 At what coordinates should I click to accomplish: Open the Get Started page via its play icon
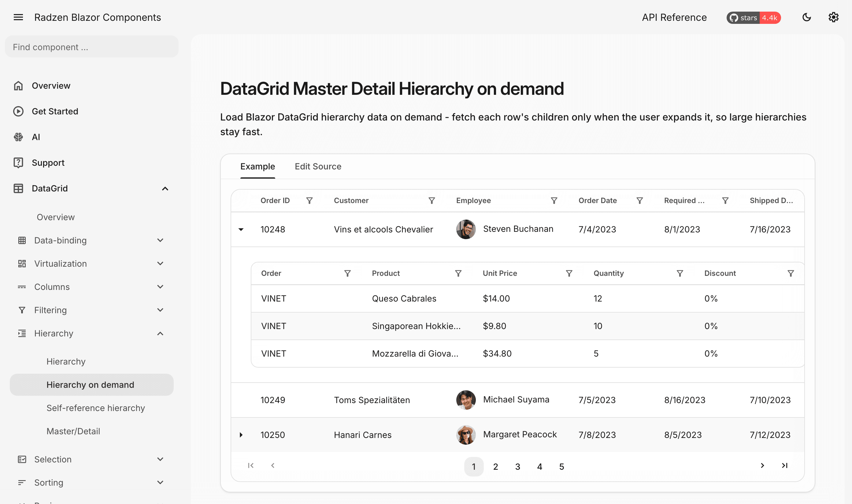pyautogui.click(x=18, y=111)
